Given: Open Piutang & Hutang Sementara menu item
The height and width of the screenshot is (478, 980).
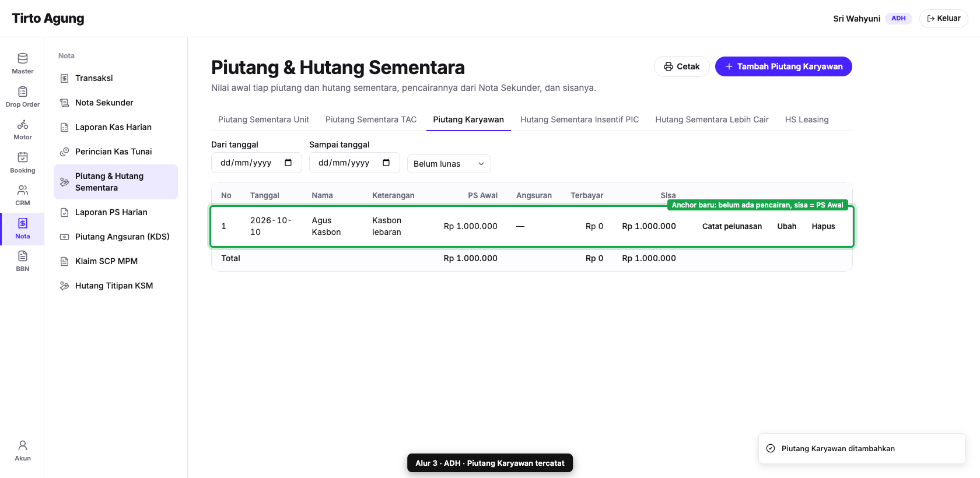Looking at the screenshot, I should (x=116, y=182).
